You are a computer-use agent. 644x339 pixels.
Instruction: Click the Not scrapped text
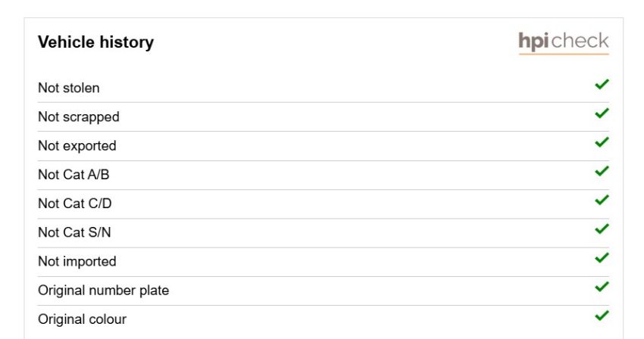click(79, 117)
